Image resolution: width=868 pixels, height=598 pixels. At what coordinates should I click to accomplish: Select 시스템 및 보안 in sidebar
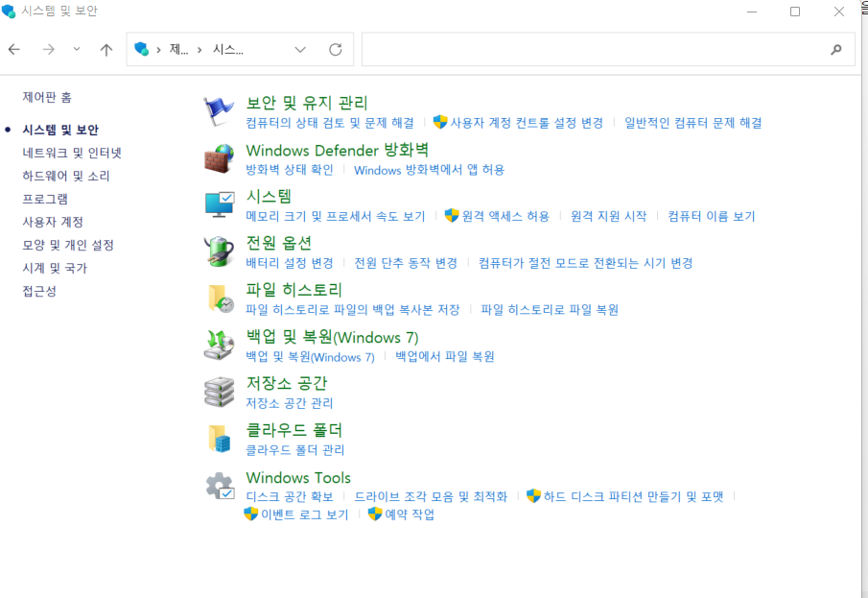(x=60, y=130)
